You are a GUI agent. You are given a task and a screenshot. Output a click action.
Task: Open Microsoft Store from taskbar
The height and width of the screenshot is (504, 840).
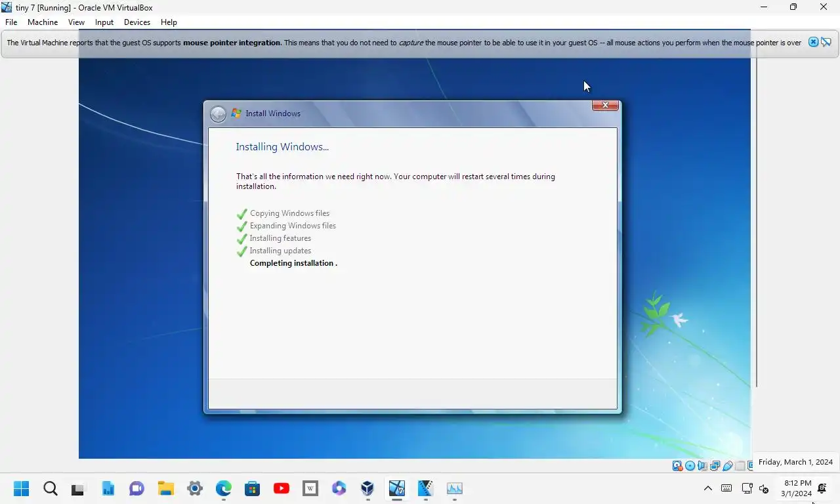click(x=253, y=488)
